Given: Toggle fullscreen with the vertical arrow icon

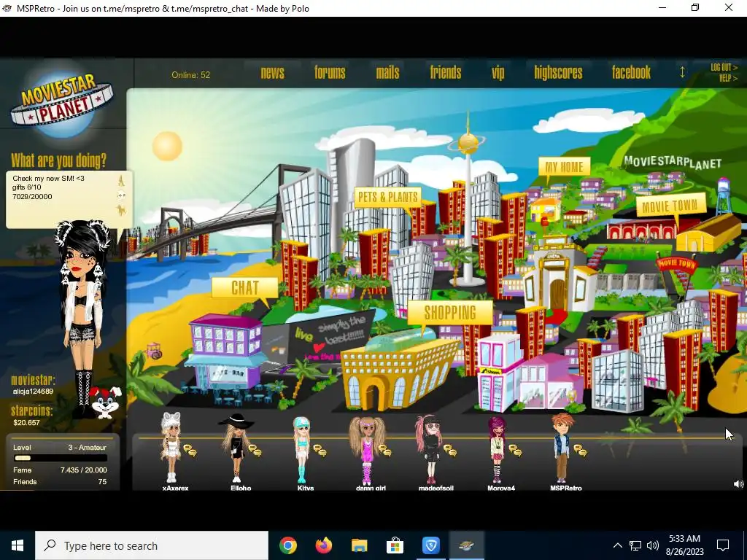Looking at the screenshot, I should 682,72.
